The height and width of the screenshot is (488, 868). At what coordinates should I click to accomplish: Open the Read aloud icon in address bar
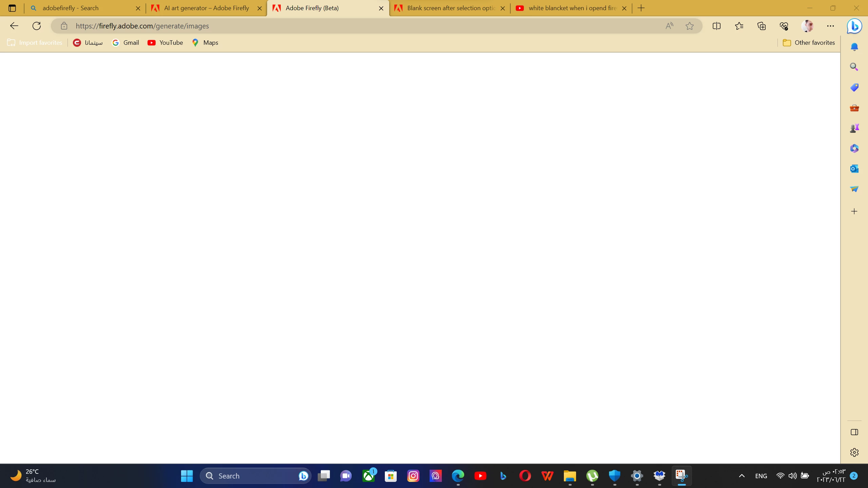(669, 26)
